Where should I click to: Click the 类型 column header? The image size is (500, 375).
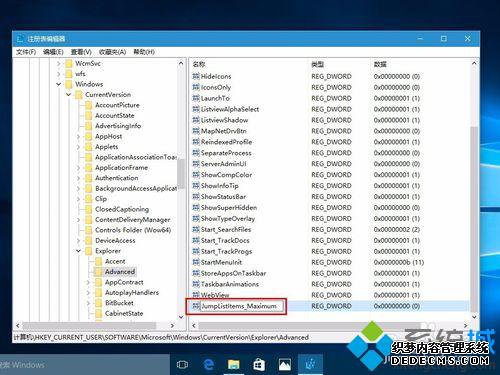click(317, 64)
